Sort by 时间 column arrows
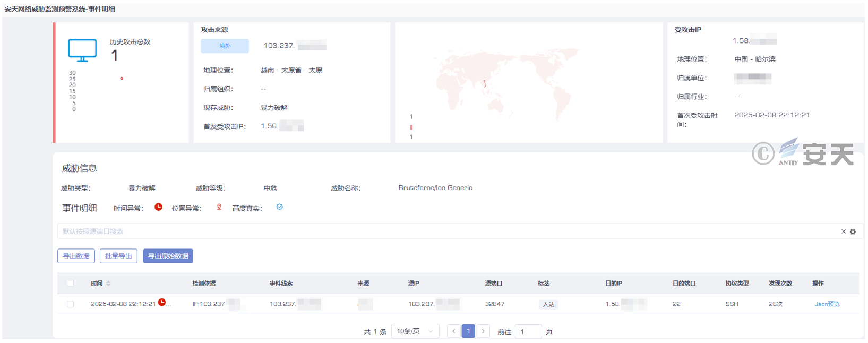The width and height of the screenshot is (868, 343). [108, 284]
